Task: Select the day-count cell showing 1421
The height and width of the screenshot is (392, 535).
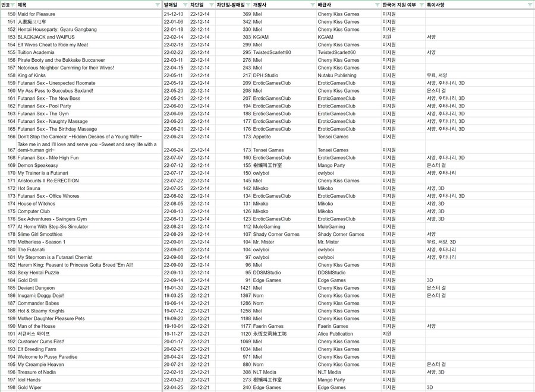Action: [234, 288]
